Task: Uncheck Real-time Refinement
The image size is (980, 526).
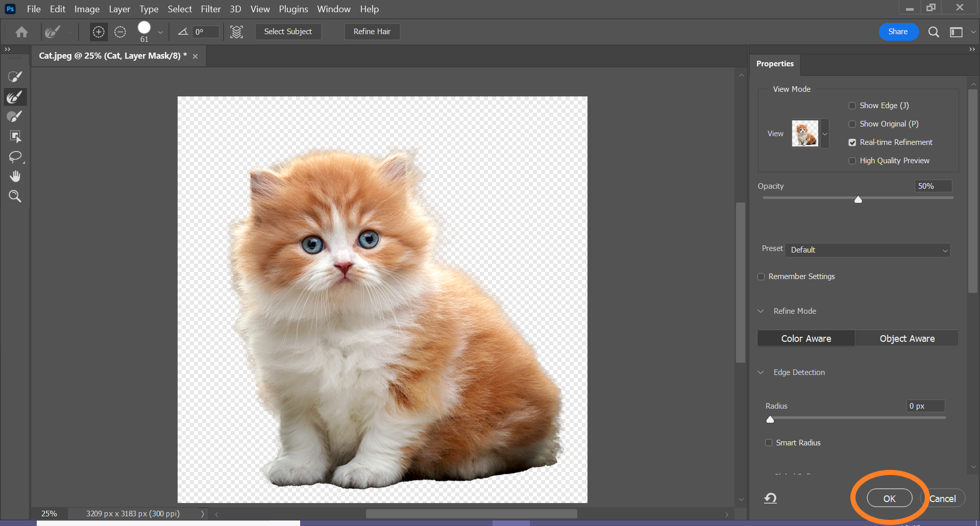Action: [x=852, y=142]
